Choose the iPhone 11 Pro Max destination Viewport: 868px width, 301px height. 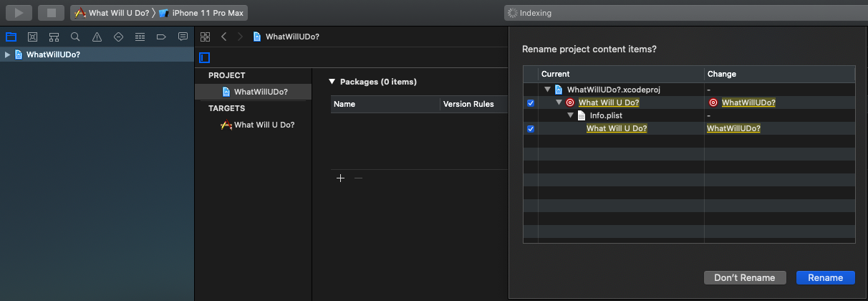click(201, 13)
